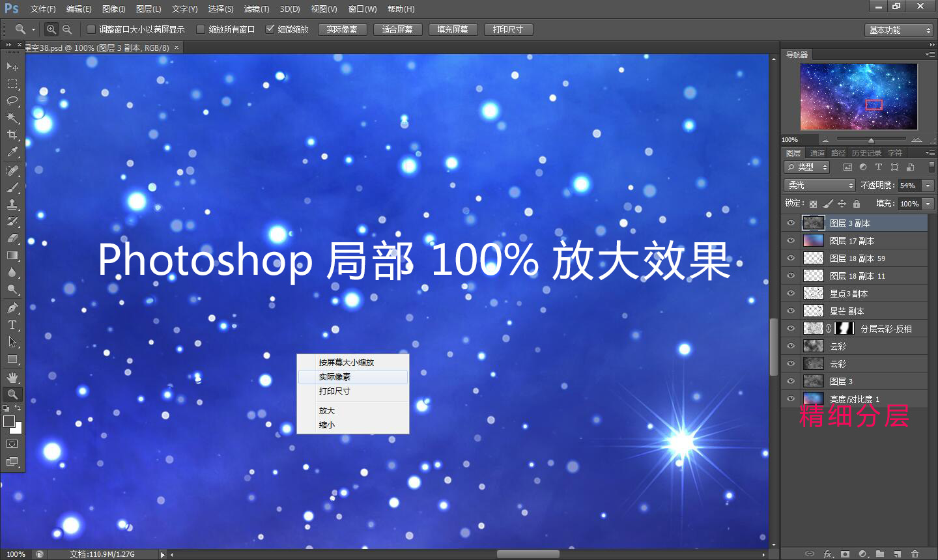Create a new group folder
This screenshot has height=560, width=938.
click(880, 554)
